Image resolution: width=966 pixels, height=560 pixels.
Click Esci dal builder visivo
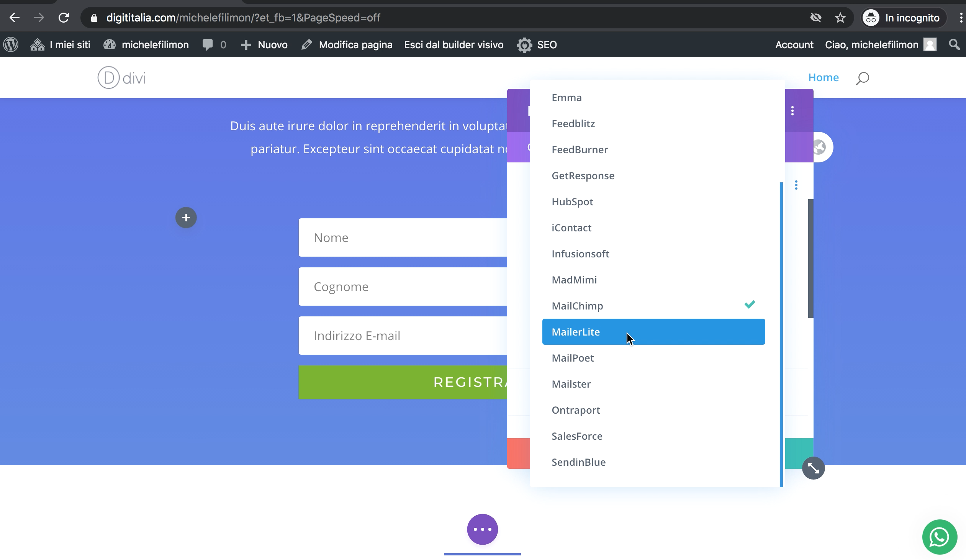pyautogui.click(x=454, y=44)
